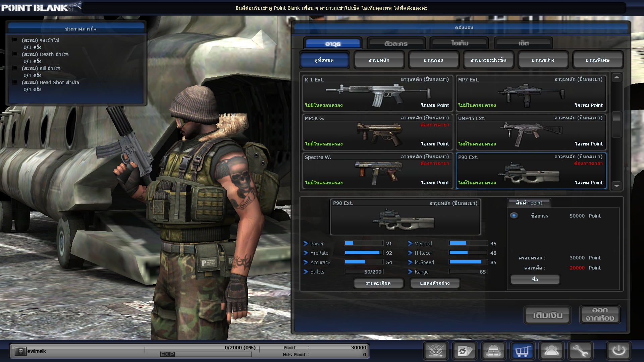Screen dimensions: 644x362
Task: Open the PB mission cards icon
Action: [465, 351]
